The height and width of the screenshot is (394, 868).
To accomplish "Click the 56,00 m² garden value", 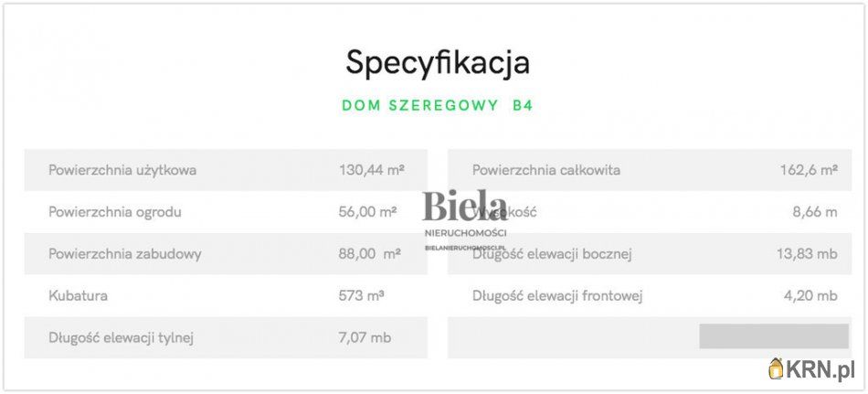I will (367, 212).
